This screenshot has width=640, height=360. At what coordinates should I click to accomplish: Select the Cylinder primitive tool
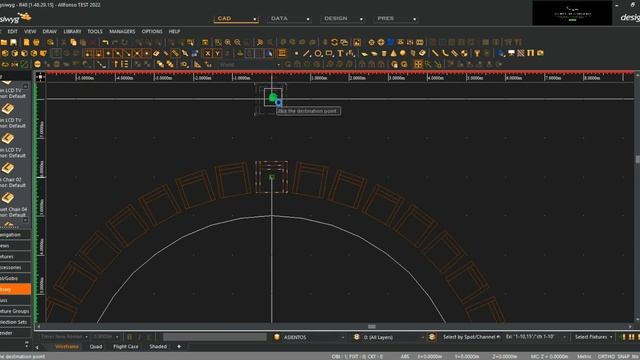tap(384, 53)
